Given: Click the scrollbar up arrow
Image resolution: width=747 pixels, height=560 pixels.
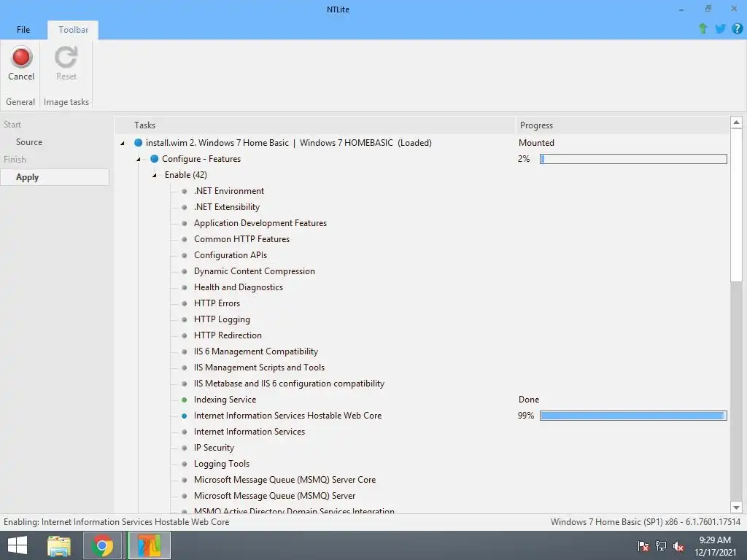Looking at the screenshot, I should (x=736, y=122).
